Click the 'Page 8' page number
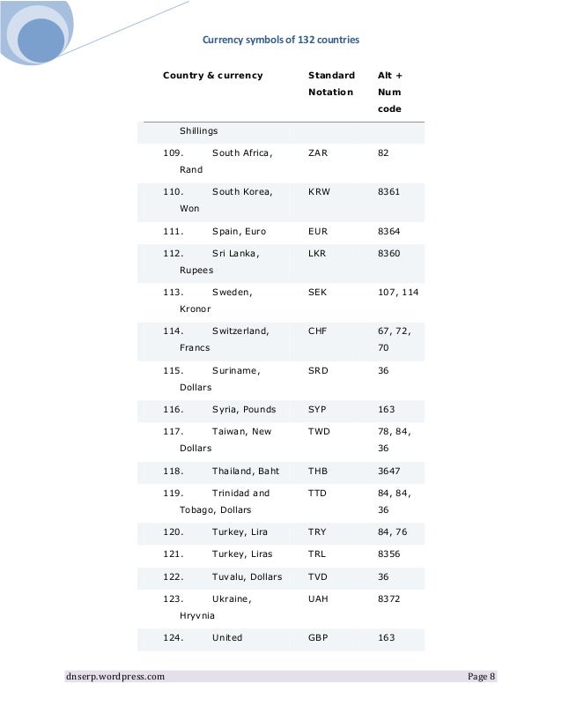The height and width of the screenshot is (728, 562). point(482,677)
